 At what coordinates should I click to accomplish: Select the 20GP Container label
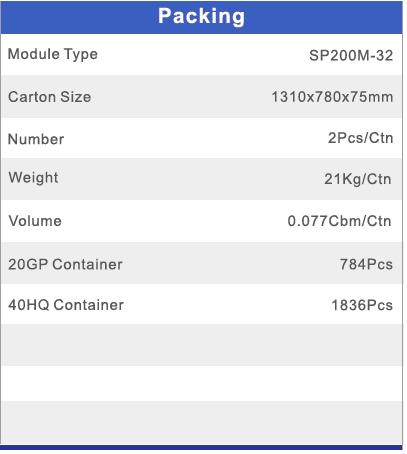tap(65, 264)
